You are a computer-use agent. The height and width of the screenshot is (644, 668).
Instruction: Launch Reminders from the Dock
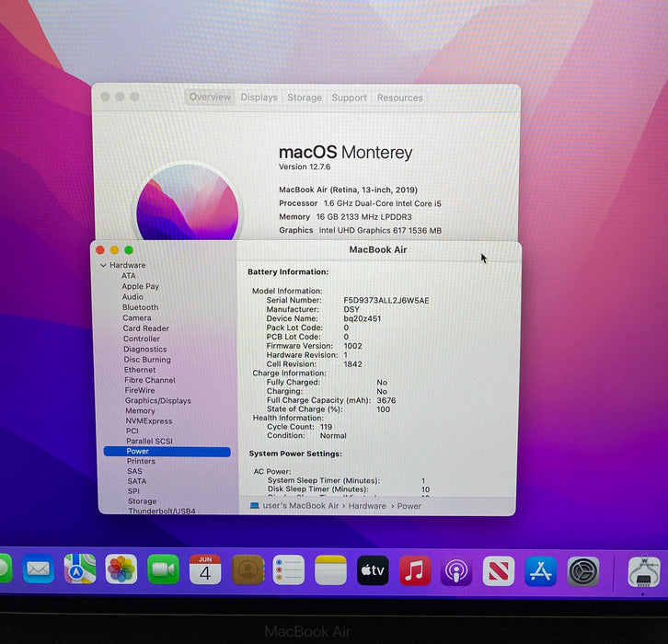(x=288, y=569)
